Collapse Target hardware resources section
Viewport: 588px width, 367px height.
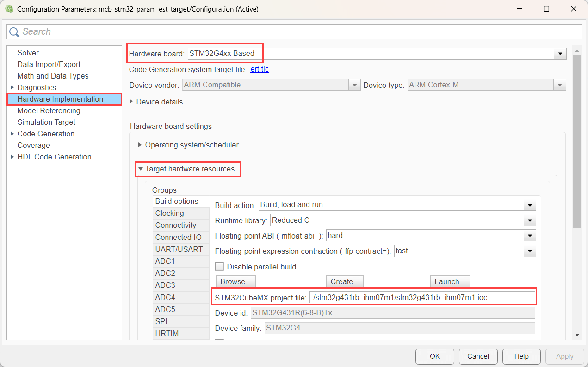pos(141,169)
